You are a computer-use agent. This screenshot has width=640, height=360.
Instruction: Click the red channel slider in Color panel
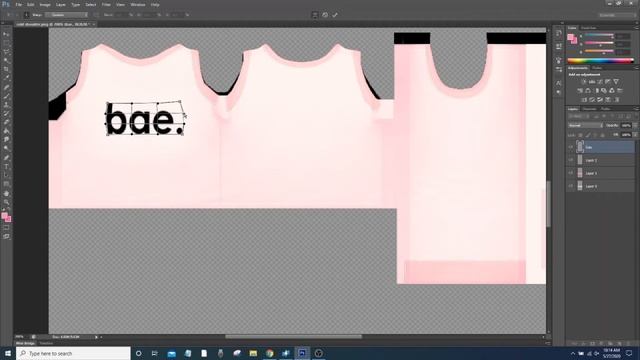[599, 36]
